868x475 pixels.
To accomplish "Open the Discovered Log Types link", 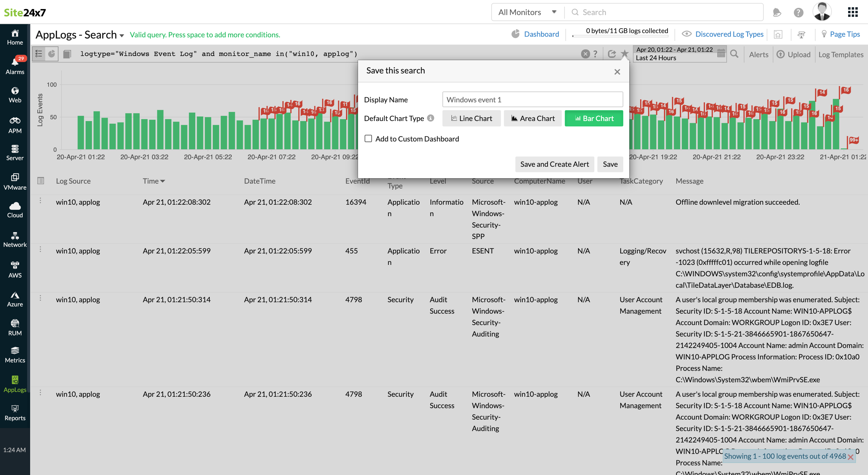I will (x=729, y=34).
